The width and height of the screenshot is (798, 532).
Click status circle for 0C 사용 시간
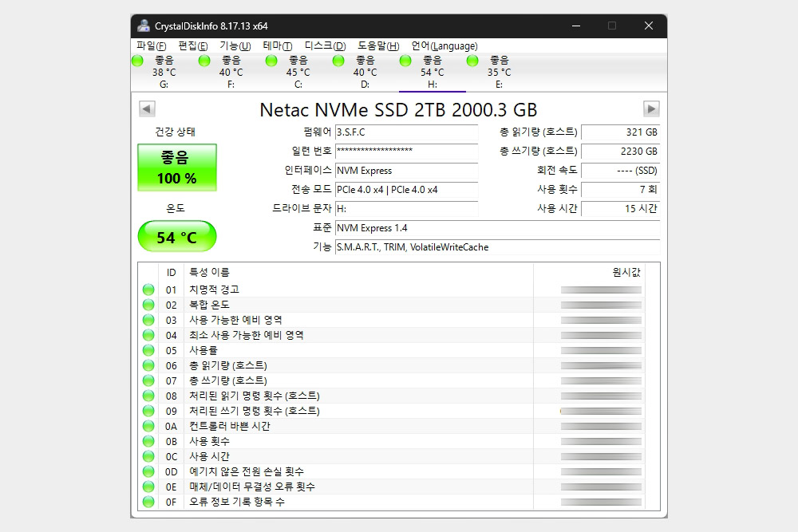[x=148, y=456]
